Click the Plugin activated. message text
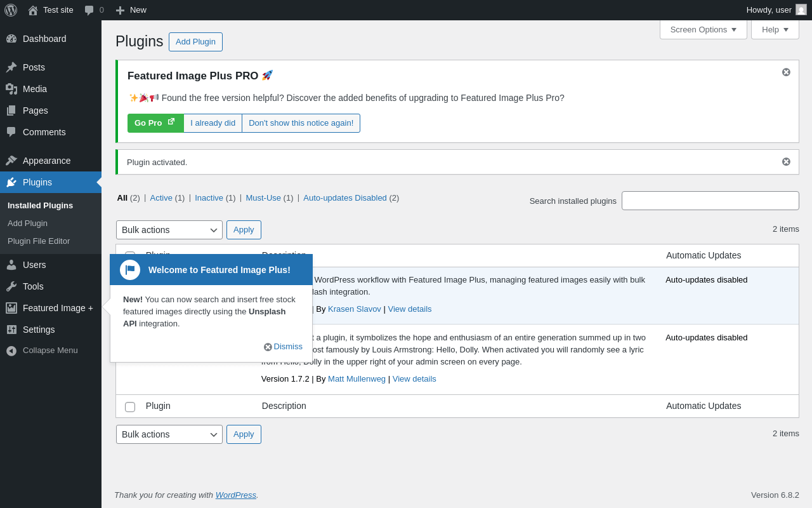Viewport: 812px width, 508px height. pos(157,163)
